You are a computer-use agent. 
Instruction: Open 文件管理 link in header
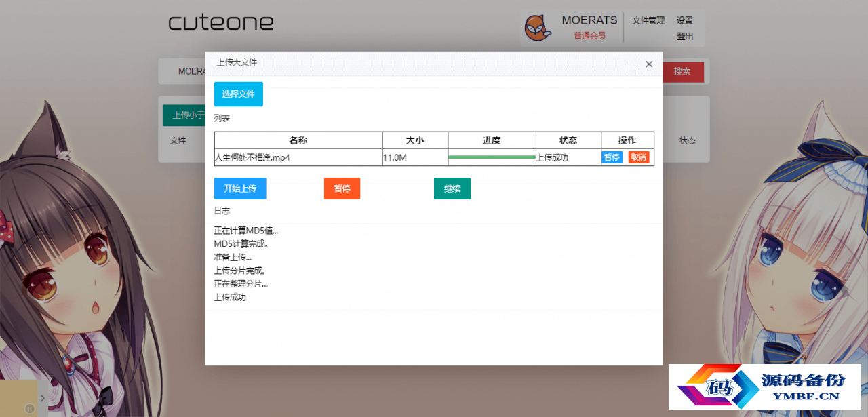click(x=648, y=21)
